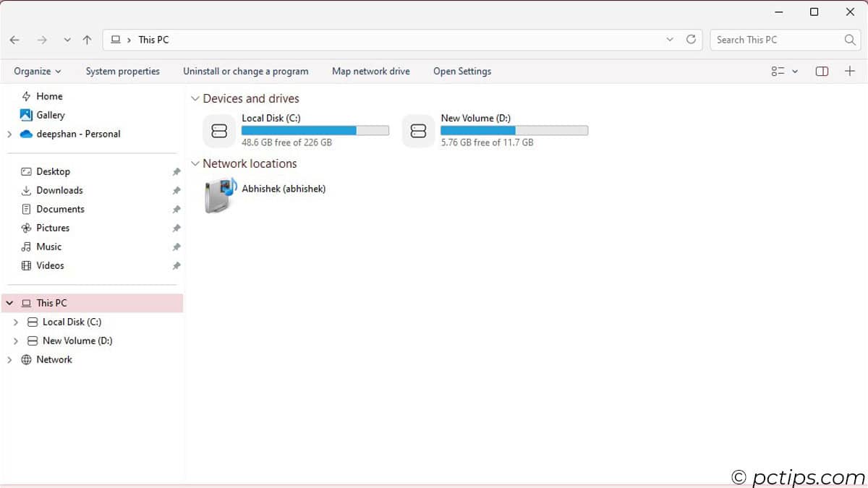The height and width of the screenshot is (488, 868).
Task: Unpin Downloads using its pin icon
Action: click(x=176, y=191)
